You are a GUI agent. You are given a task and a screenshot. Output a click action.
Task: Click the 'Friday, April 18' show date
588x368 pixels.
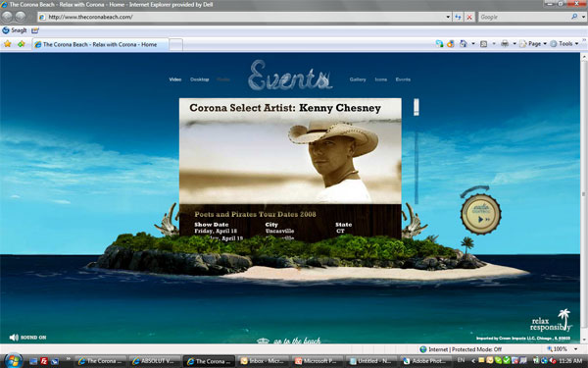tap(216, 231)
